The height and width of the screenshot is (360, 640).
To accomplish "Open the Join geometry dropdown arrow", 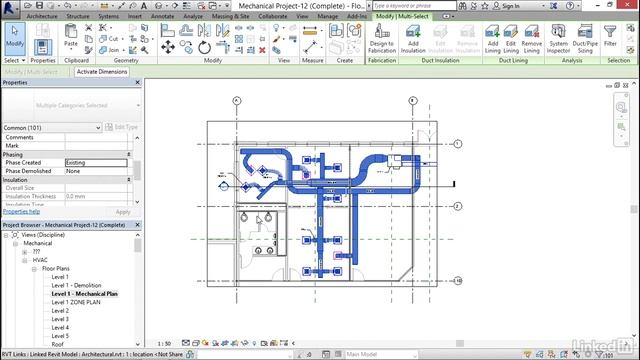I will point(123,50).
